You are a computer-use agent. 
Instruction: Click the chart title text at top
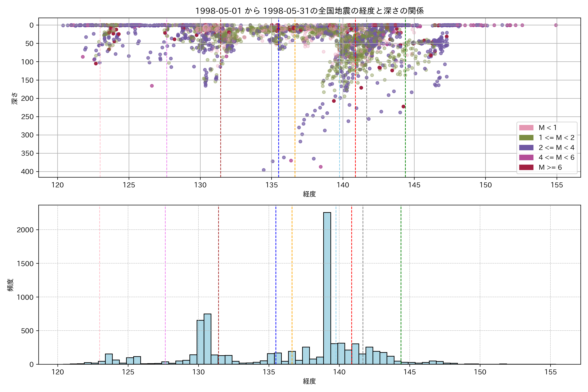click(309, 11)
